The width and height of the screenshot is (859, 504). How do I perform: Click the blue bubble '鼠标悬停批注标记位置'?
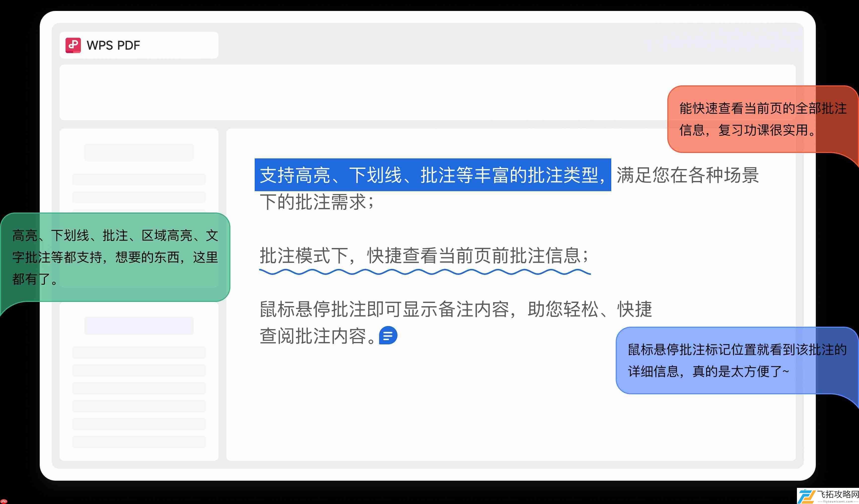[x=737, y=360]
